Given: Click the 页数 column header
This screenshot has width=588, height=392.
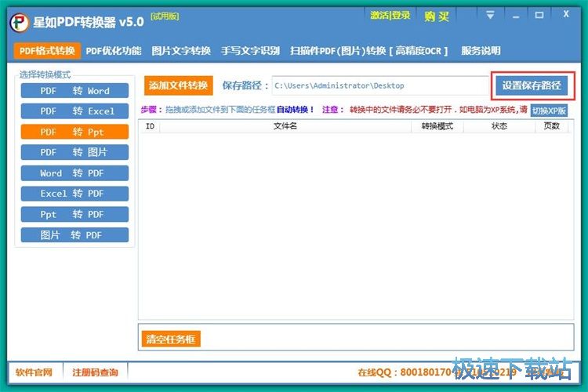Looking at the screenshot, I should 552,126.
